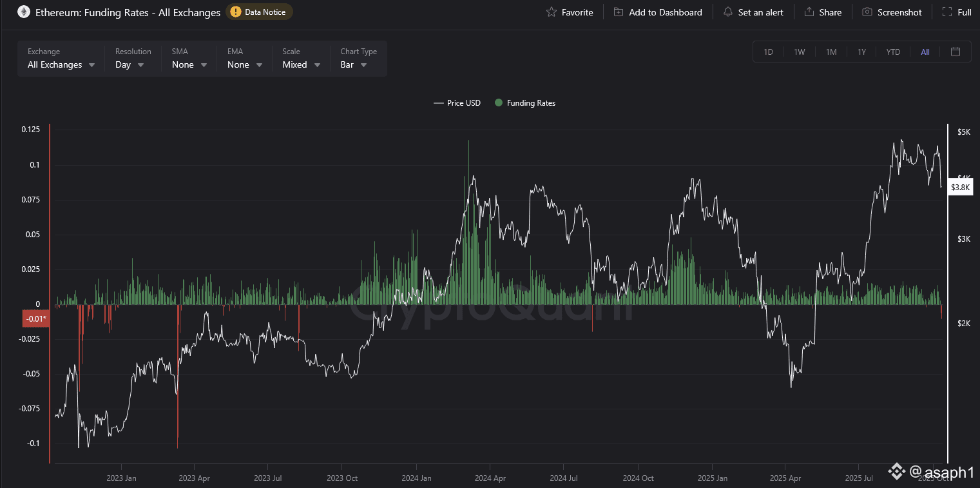
Task: Click the Favorite star icon
Action: tap(551, 12)
